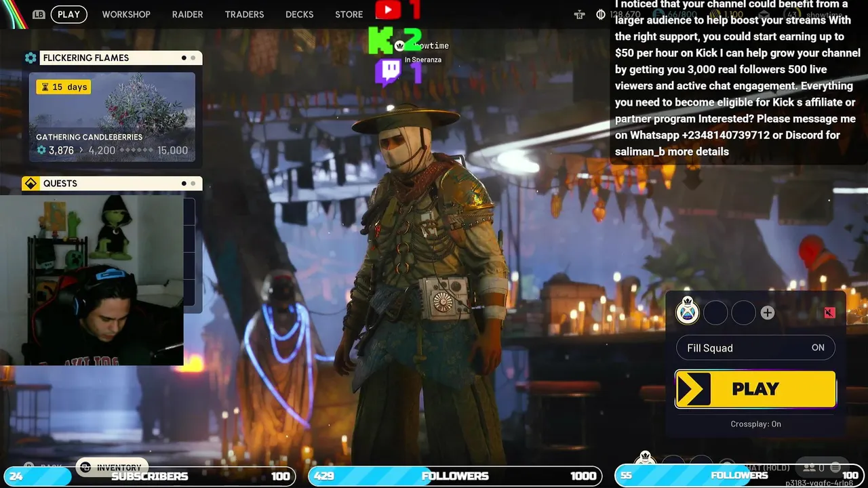Go to the TRADERS tab

244,14
